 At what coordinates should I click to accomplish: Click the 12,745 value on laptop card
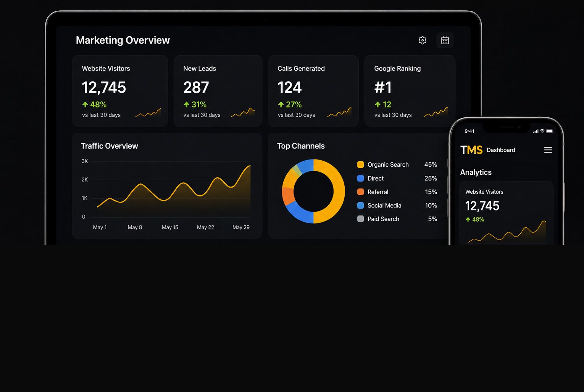[x=104, y=88]
